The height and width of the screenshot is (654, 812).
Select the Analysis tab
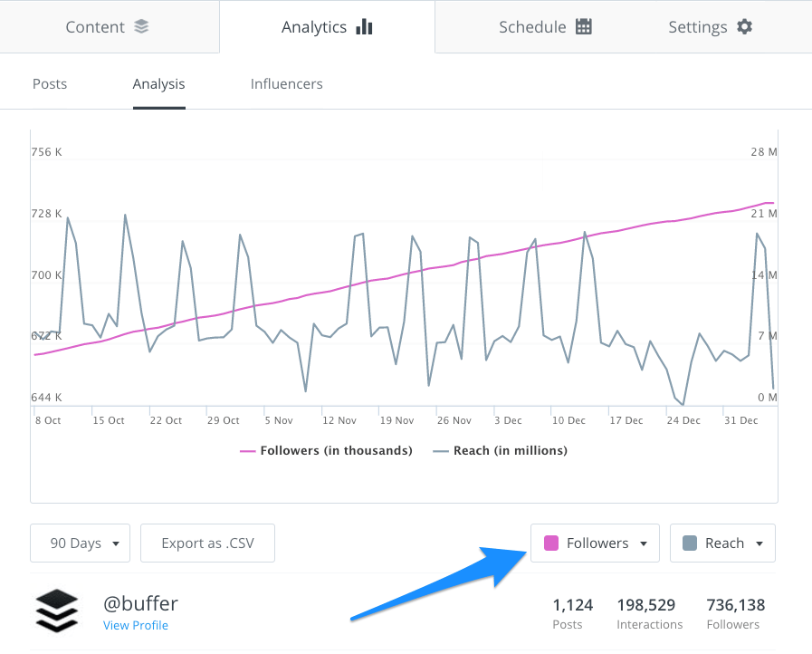pyautogui.click(x=158, y=83)
